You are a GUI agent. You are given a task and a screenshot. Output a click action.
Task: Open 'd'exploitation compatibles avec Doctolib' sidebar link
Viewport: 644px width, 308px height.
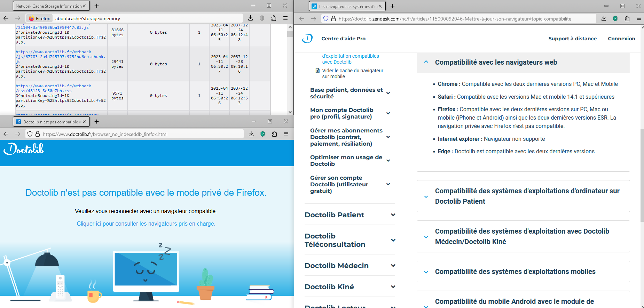pyautogui.click(x=351, y=59)
